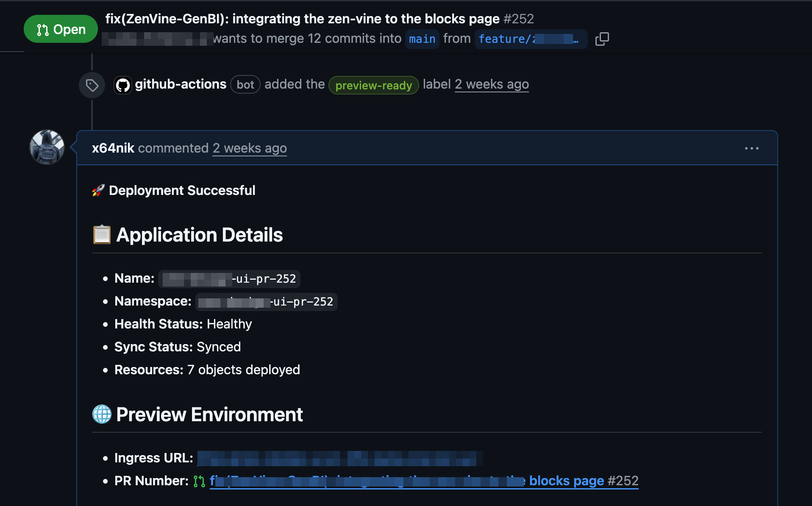Click the PR title heading
Screen dimensions: 812x506
point(302,19)
